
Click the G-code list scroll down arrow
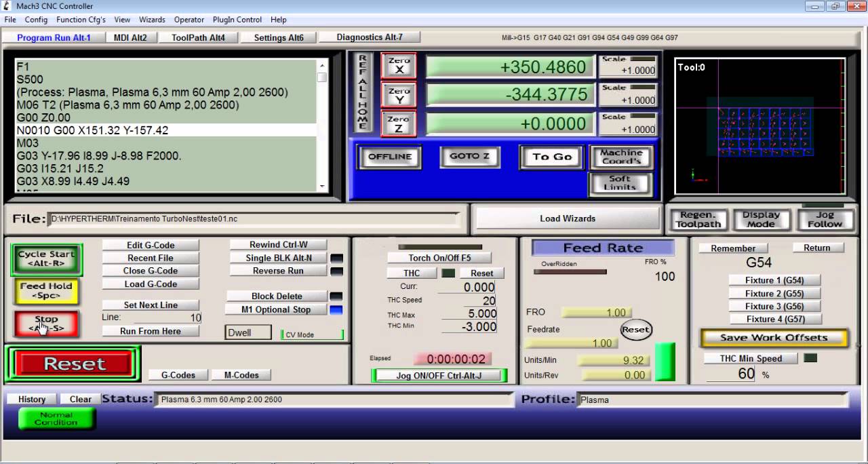click(322, 187)
